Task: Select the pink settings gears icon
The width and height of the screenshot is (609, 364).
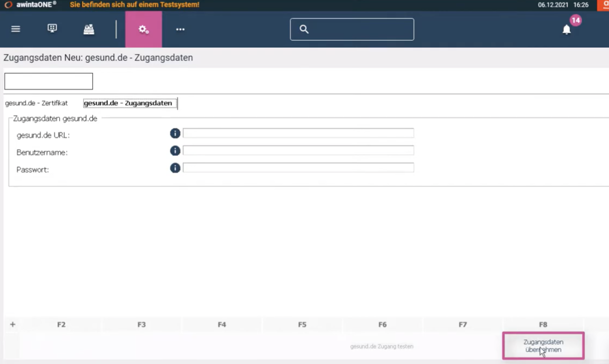Action: pyautogui.click(x=144, y=29)
